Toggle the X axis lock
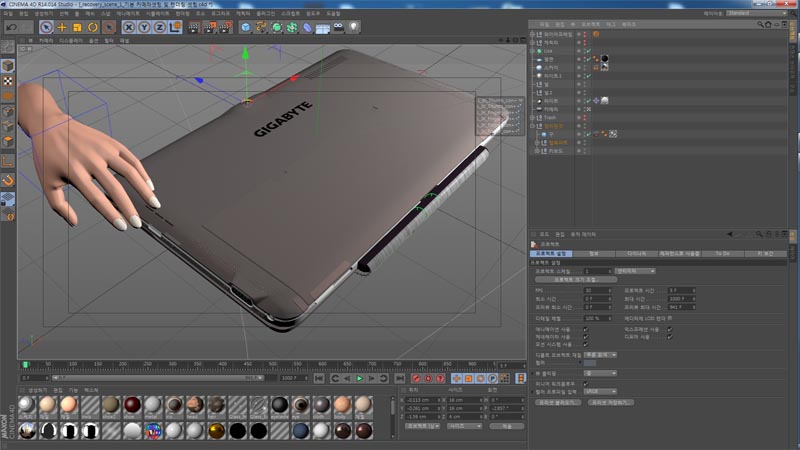800x450 pixels. [129, 27]
